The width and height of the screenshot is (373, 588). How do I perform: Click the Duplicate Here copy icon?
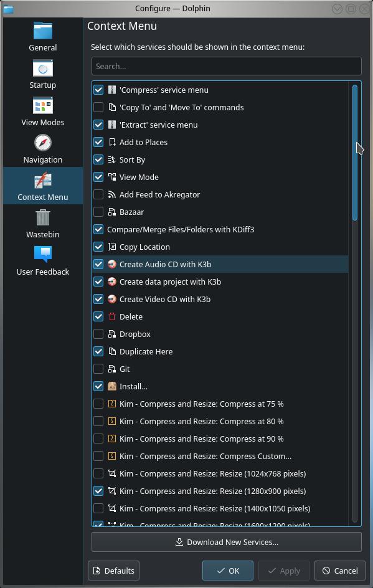(x=111, y=351)
